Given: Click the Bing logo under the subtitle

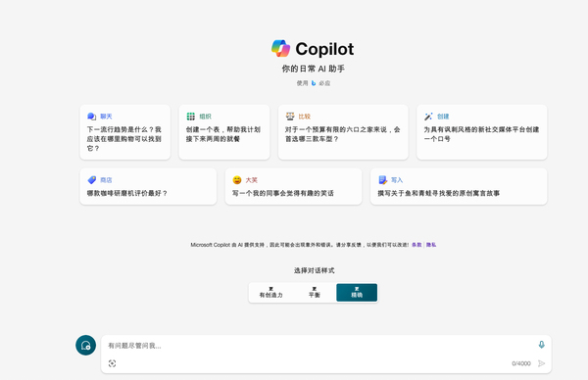Looking at the screenshot, I should click(x=314, y=83).
